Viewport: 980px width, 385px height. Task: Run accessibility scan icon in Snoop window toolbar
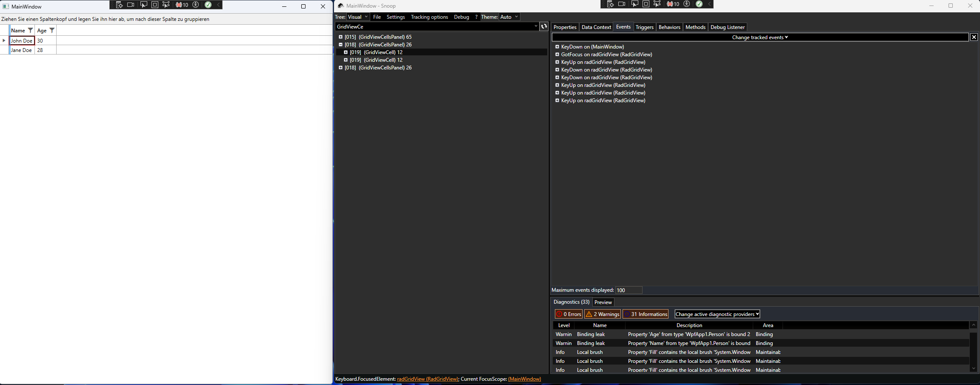click(x=687, y=4)
